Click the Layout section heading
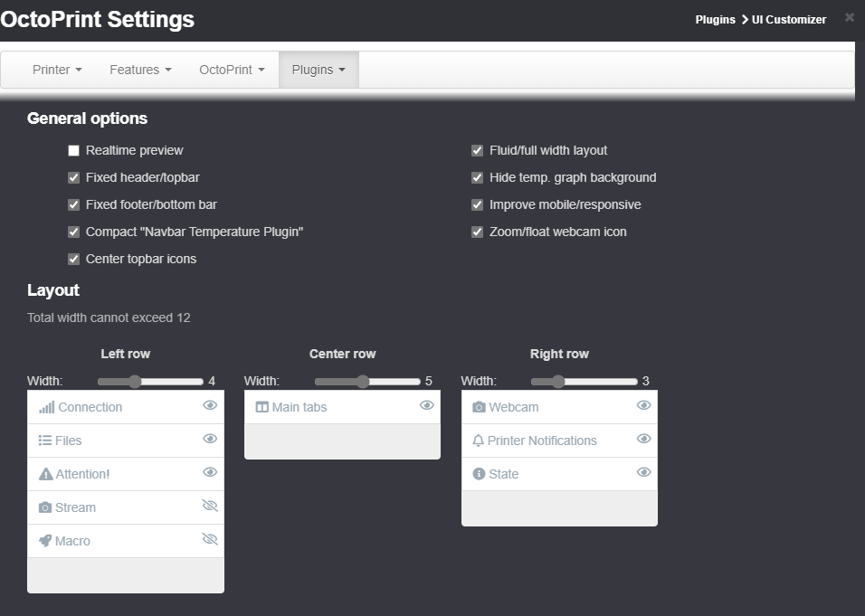The height and width of the screenshot is (616, 865). pyautogui.click(x=53, y=290)
